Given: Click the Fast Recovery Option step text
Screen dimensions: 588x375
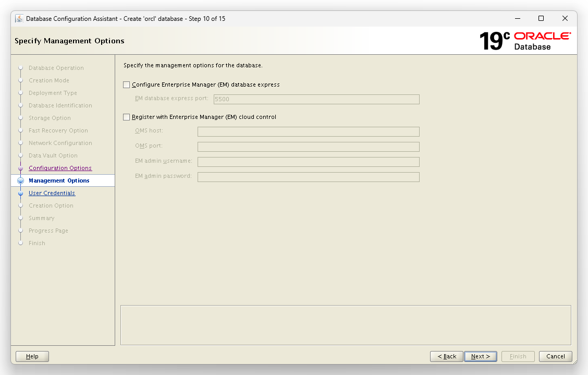Looking at the screenshot, I should 58,130.
